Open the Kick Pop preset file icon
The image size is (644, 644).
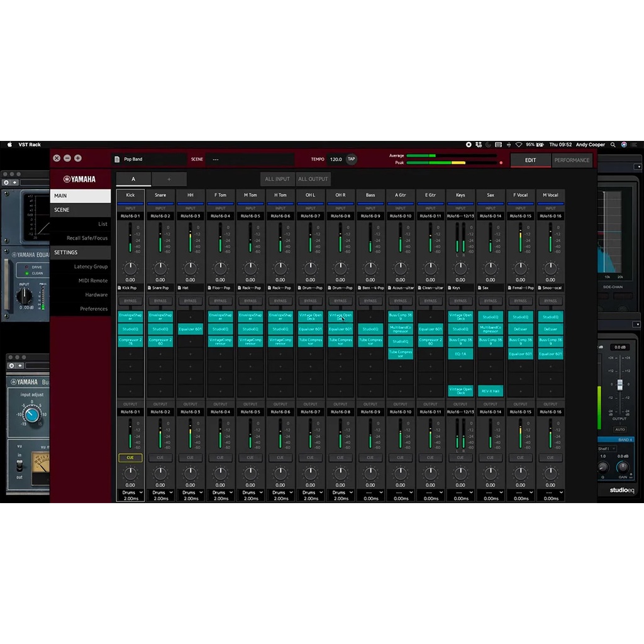point(119,288)
